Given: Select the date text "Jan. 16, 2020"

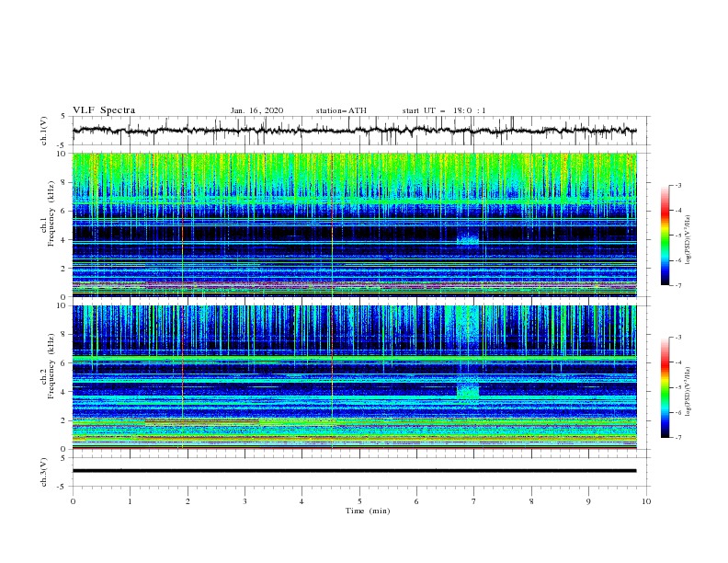Looking at the screenshot, I should (x=256, y=110).
